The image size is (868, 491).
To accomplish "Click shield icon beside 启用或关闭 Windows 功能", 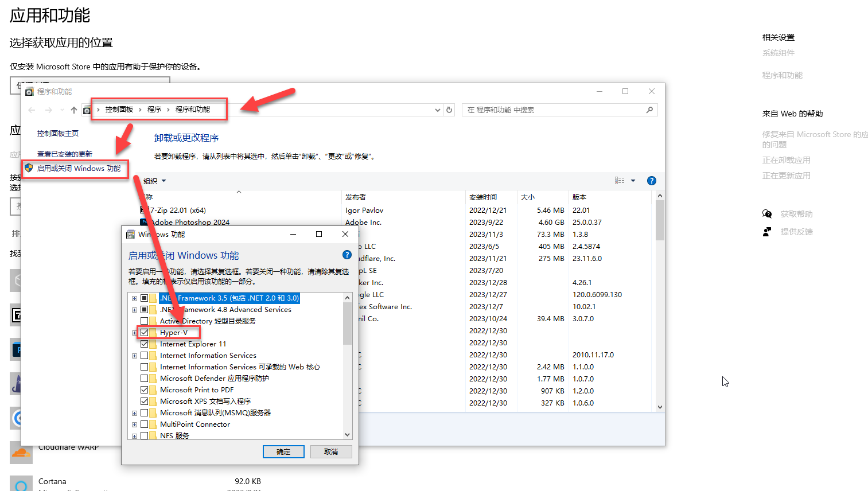I will (29, 168).
